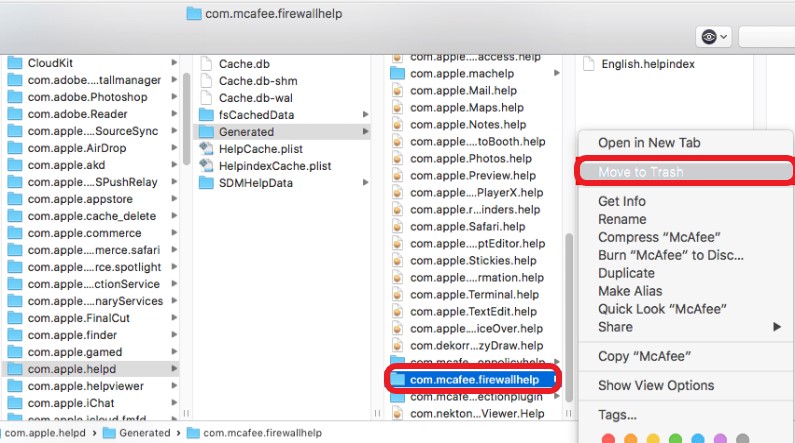Image resolution: width=795 pixels, height=443 pixels.
Task: Expand the CloudKit folder arrow
Action: point(174,62)
